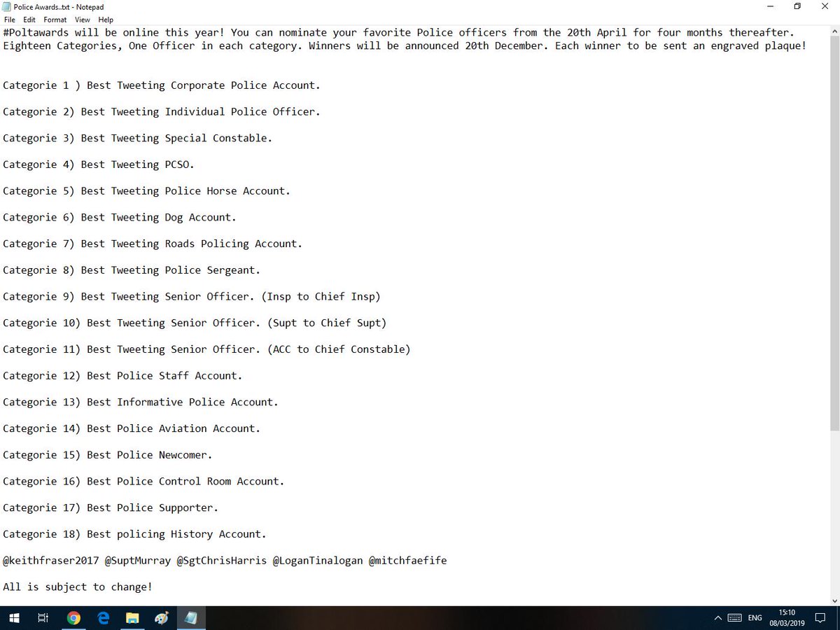
Task: Click the line 'Best Tweeting Roads Policing Account'
Action: point(191,244)
